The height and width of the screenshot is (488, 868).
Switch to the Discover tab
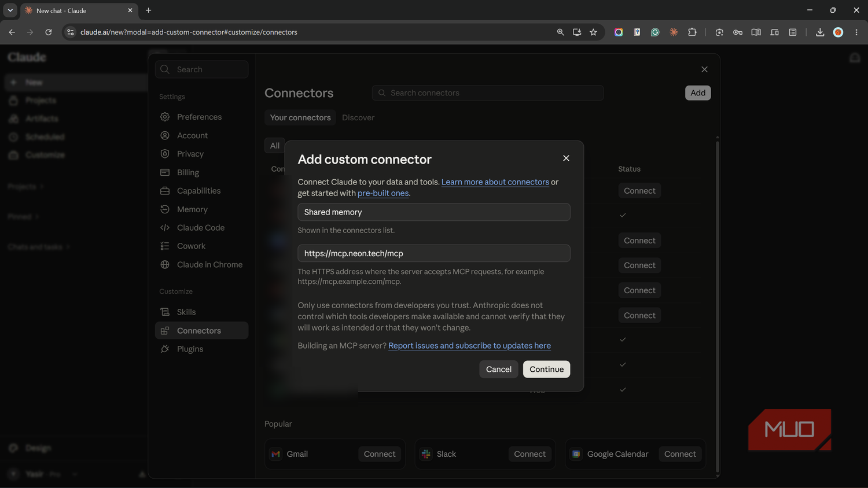358,117
